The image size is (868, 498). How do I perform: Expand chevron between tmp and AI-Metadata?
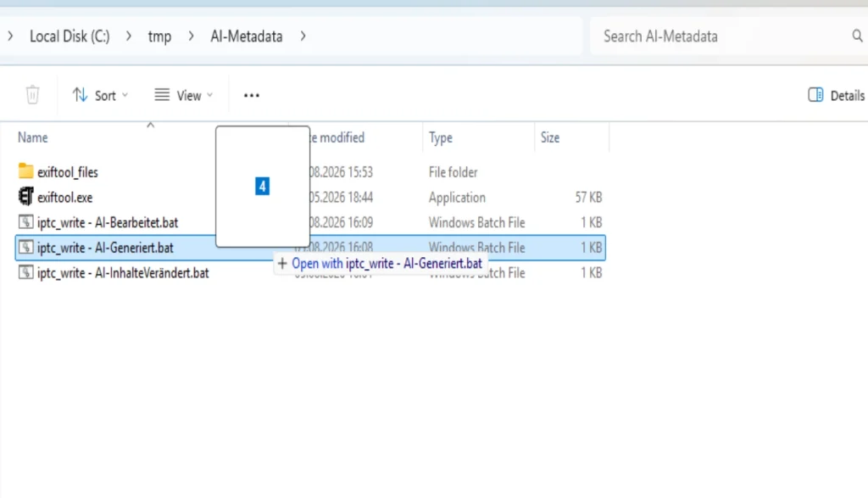(191, 36)
